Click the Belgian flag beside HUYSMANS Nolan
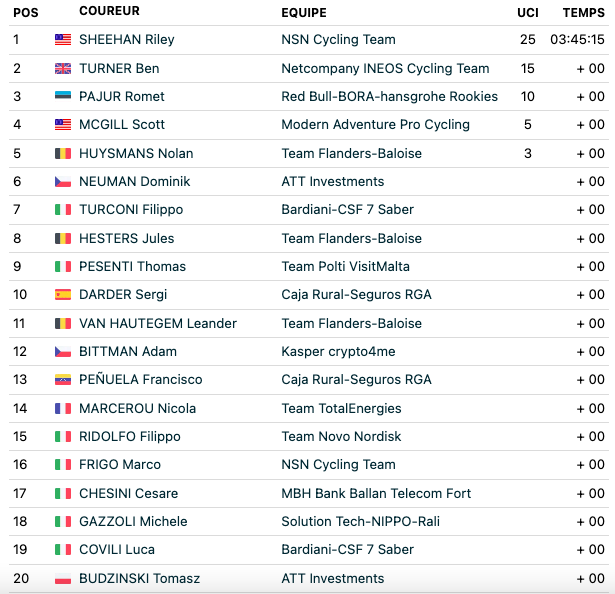615x594 pixels. pyautogui.click(x=63, y=153)
